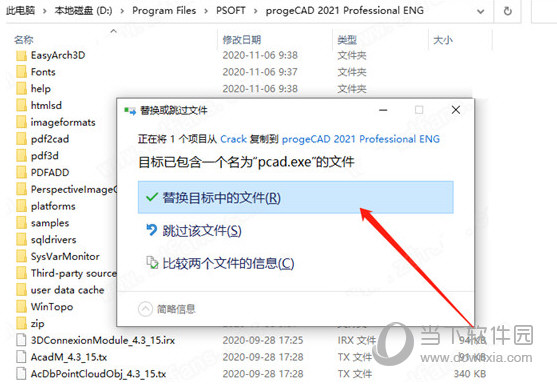Select the Third-party source folder icon
557x387 pixels.
[x=21, y=273]
